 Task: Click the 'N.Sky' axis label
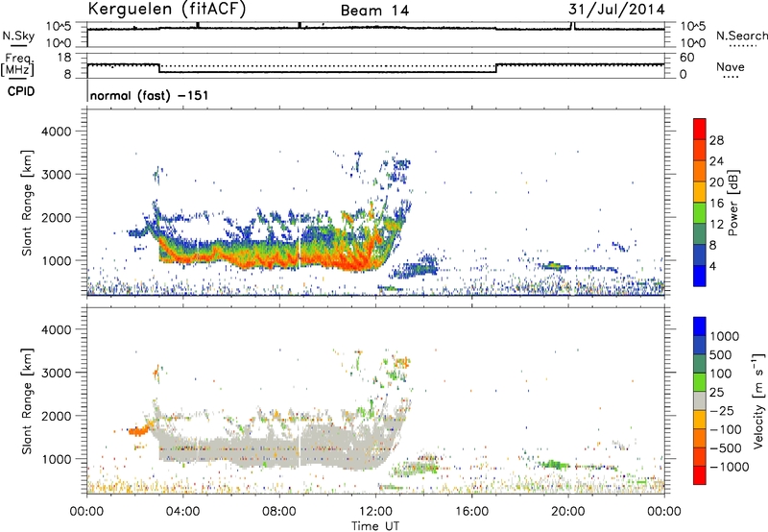pos(18,36)
